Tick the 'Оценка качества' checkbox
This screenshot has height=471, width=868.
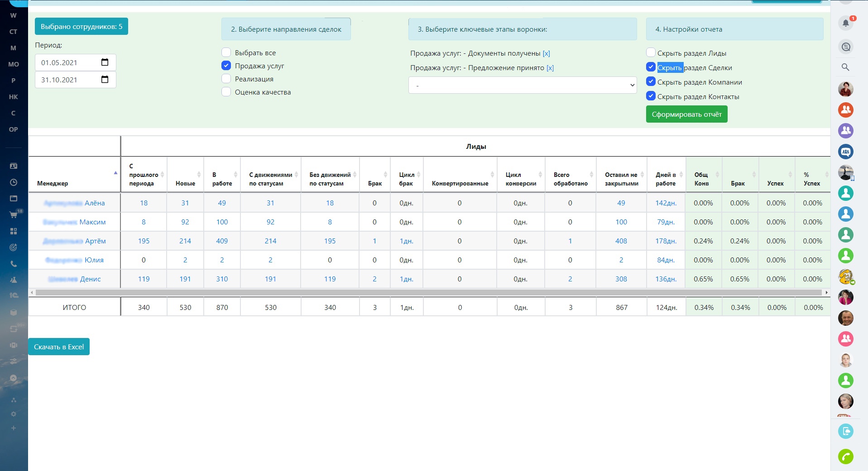click(x=226, y=92)
